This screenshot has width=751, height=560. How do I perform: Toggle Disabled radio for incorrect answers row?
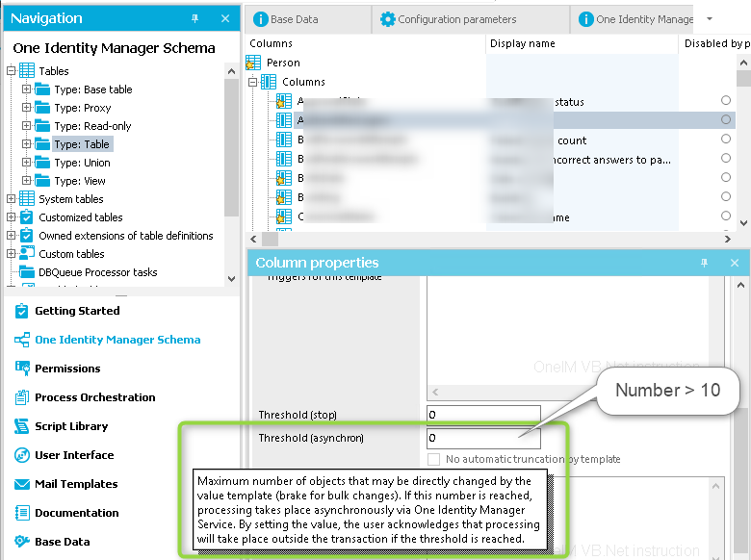pyautogui.click(x=726, y=158)
